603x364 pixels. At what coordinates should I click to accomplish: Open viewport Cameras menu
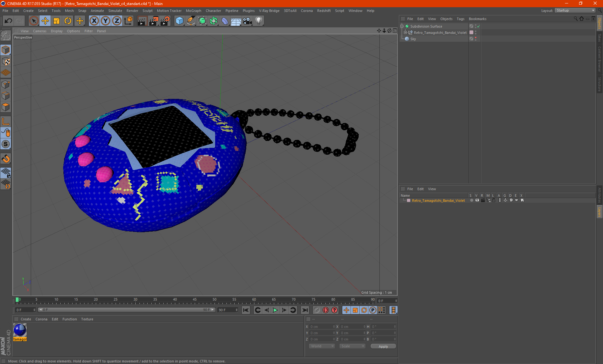[x=40, y=31]
